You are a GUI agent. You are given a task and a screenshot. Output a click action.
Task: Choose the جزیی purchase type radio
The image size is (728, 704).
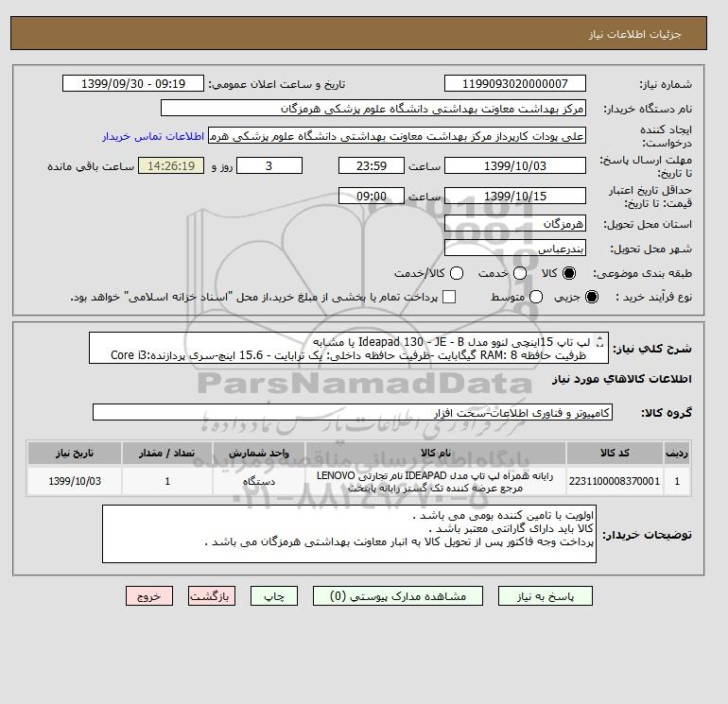click(x=592, y=297)
